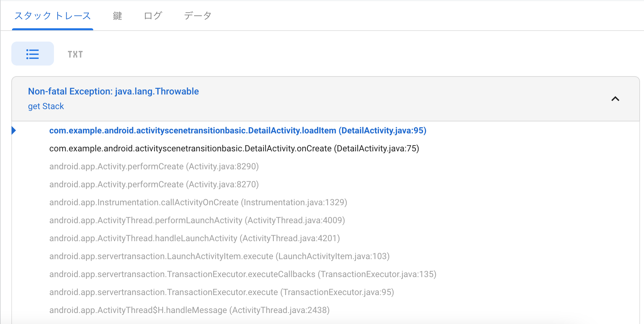644x324 pixels.
Task: Open the ログ tab
Action: click(153, 16)
